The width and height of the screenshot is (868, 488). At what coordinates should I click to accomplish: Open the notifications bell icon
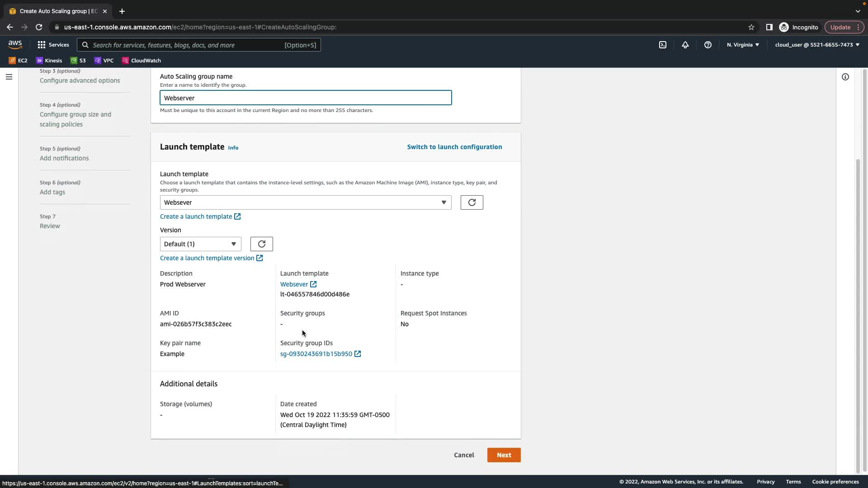pos(685,45)
